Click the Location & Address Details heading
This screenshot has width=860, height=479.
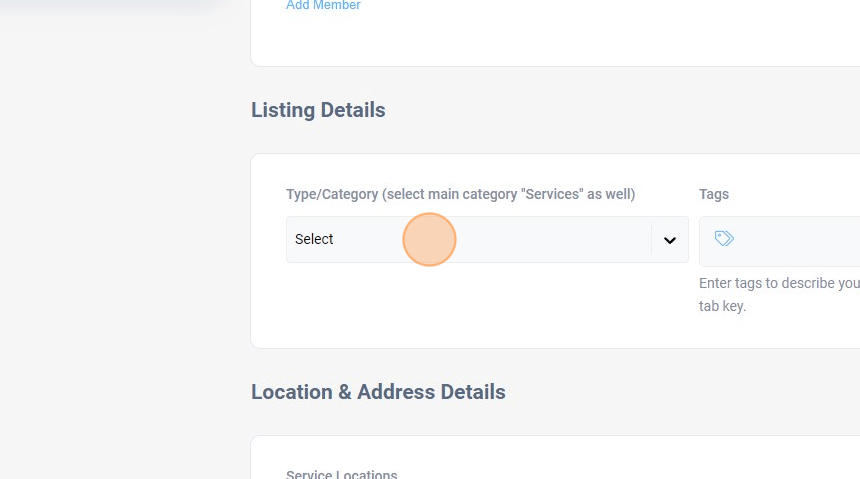point(378,392)
